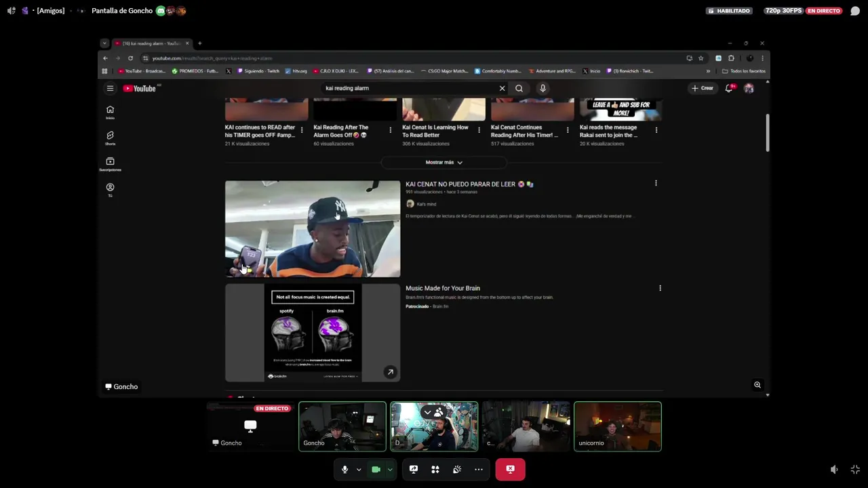The height and width of the screenshot is (488, 868).
Task: Select Goncho's webcam tile
Action: 342,426
